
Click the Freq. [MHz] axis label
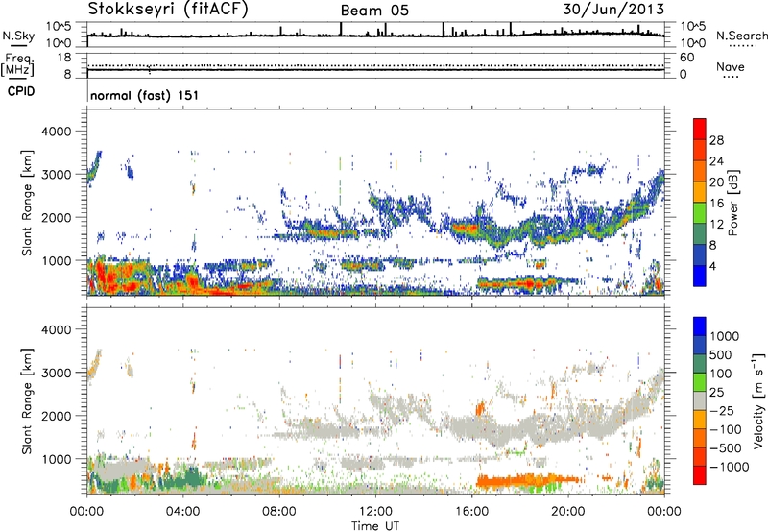(17, 65)
